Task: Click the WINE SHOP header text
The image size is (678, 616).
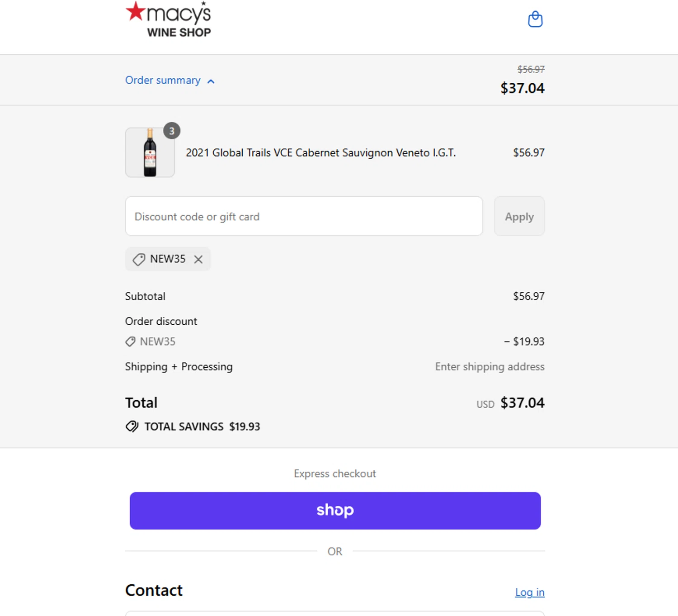Action: coord(179,33)
